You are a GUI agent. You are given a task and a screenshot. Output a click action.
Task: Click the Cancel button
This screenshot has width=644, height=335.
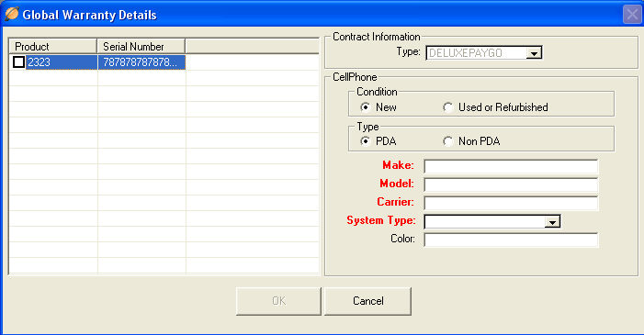(367, 301)
